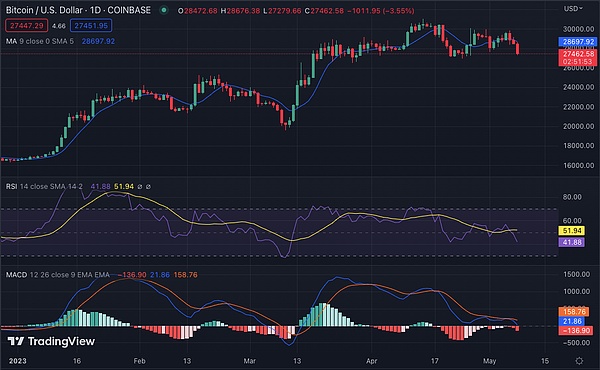Click the open price O28472.68
The width and height of the screenshot is (600, 370).
point(197,11)
